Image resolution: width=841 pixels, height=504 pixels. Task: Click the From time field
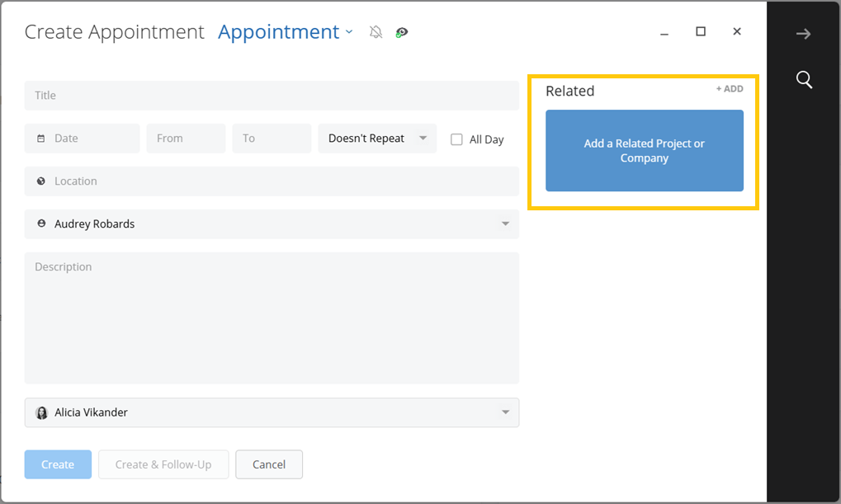186,139
